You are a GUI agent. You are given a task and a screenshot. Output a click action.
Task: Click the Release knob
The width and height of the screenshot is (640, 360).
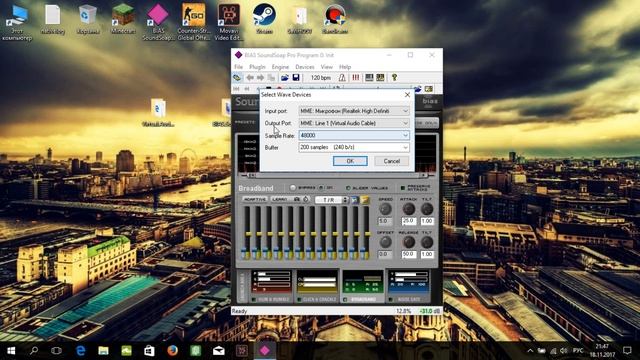tap(409, 242)
